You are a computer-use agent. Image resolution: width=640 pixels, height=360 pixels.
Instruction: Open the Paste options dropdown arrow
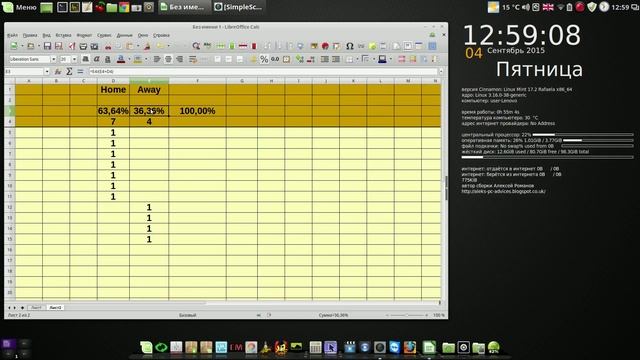138,46
